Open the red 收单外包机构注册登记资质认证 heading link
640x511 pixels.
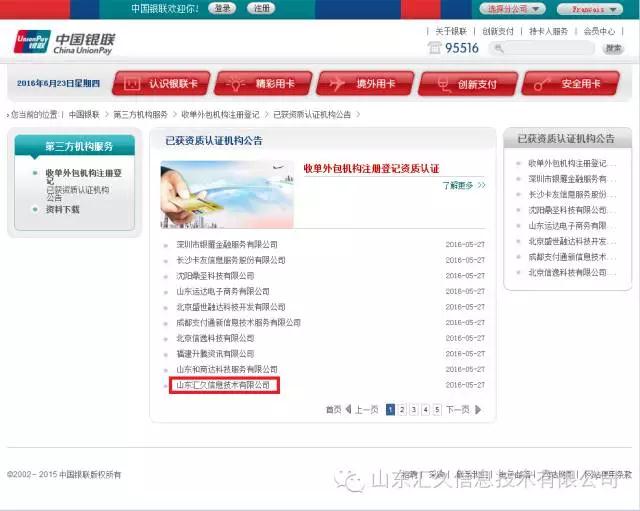[x=371, y=169]
